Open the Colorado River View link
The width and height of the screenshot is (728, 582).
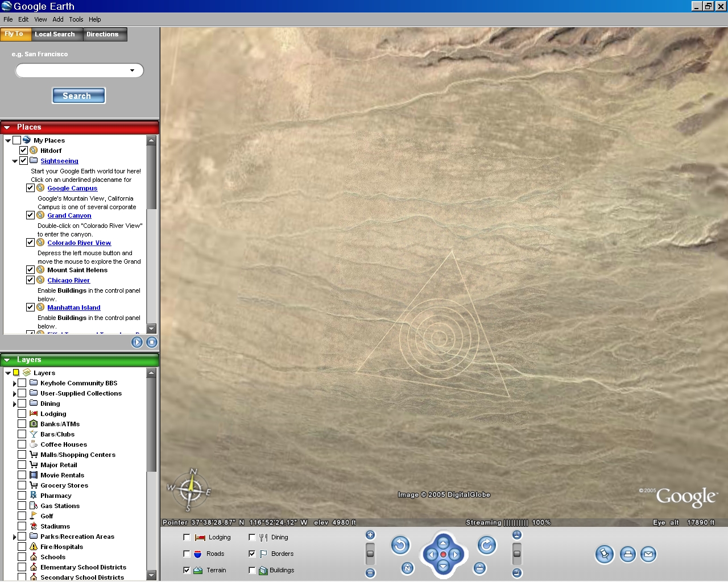click(x=79, y=243)
